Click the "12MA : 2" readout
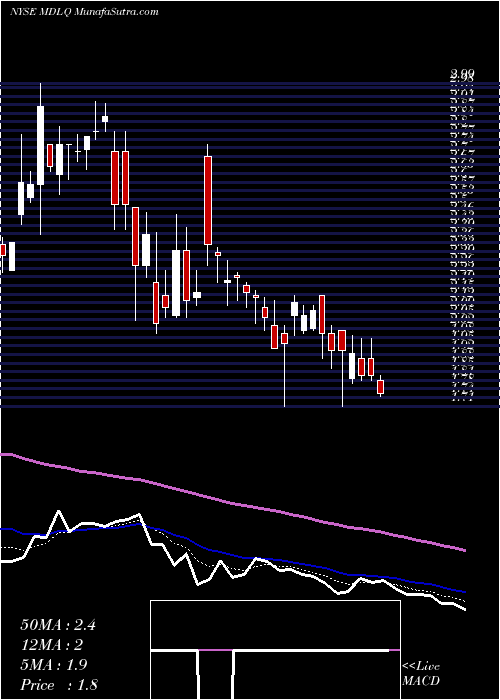The image size is (500, 700). click(x=52, y=645)
